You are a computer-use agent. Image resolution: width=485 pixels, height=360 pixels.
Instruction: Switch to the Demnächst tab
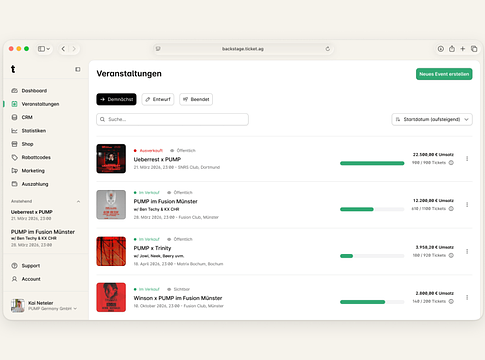(116, 99)
